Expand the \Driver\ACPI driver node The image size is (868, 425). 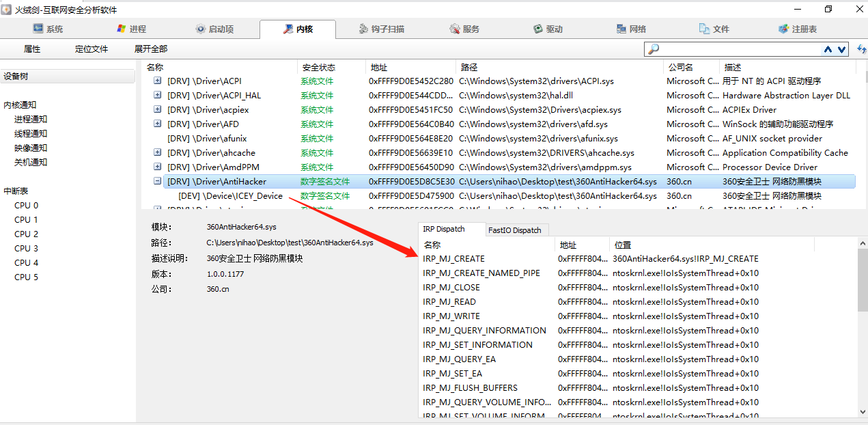tap(158, 81)
